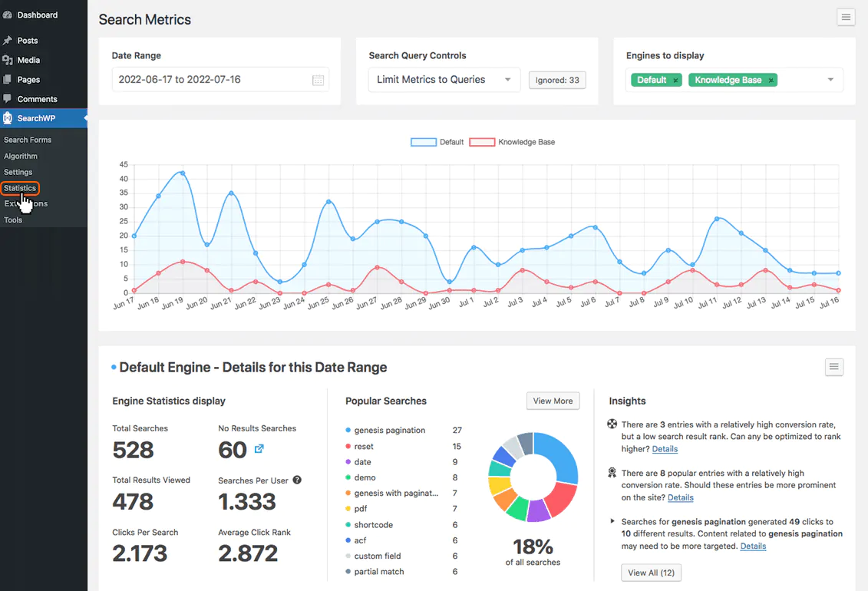Expand Engines to display dropdown arrow
This screenshot has width=868, height=591.
(830, 80)
